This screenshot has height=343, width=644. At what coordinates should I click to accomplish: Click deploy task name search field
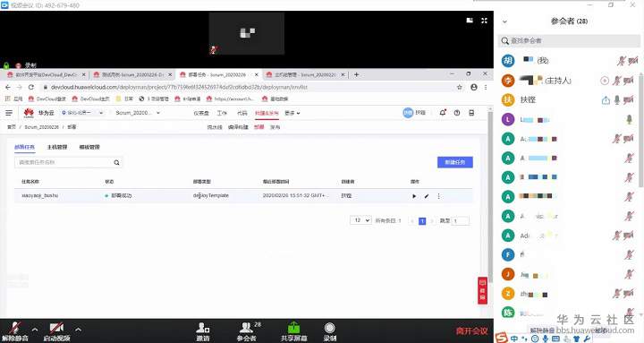point(63,162)
